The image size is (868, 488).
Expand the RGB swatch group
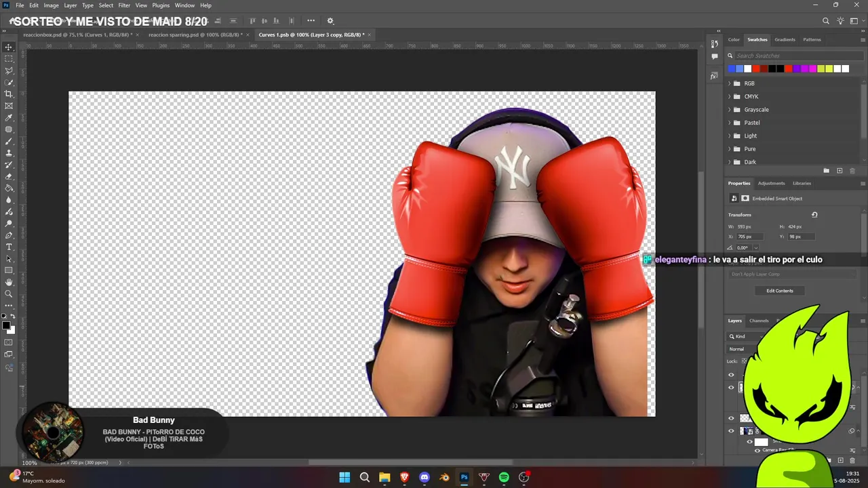730,83
